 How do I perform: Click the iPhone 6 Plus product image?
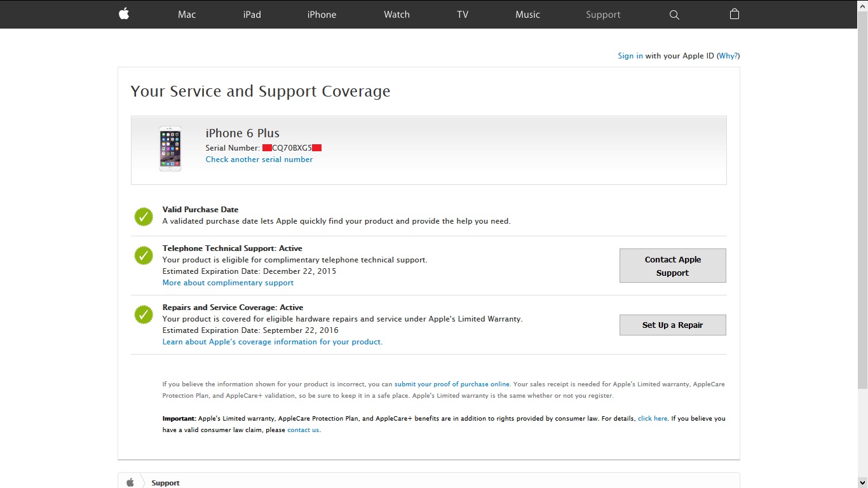pyautogui.click(x=170, y=149)
